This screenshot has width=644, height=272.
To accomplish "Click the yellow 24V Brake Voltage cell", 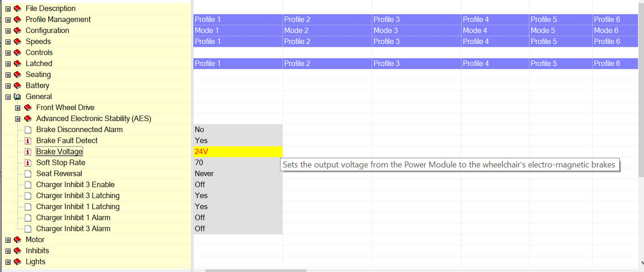I will pyautogui.click(x=237, y=152).
